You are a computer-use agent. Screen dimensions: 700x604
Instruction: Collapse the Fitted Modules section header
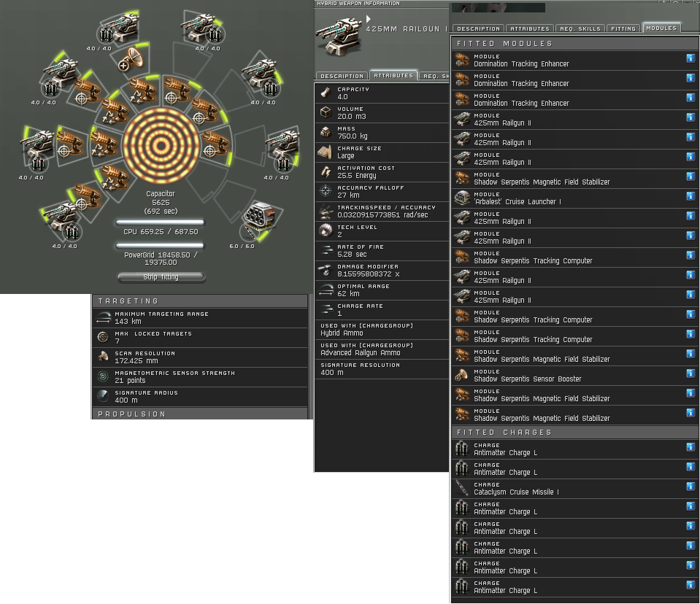(575, 43)
